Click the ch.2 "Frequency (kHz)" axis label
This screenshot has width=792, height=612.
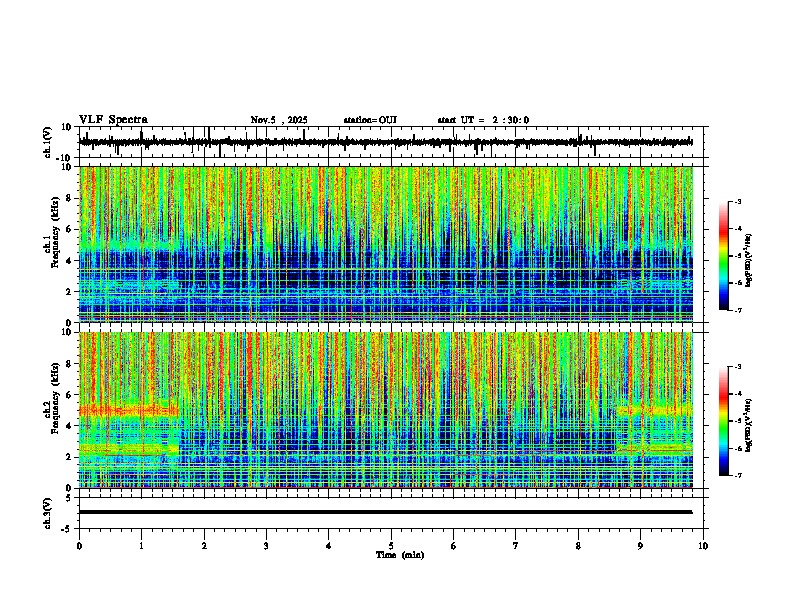pos(55,397)
